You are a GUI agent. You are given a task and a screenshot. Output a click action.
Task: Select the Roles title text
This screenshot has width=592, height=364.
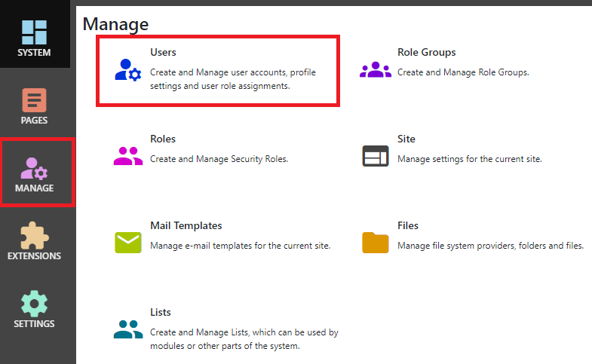click(163, 139)
